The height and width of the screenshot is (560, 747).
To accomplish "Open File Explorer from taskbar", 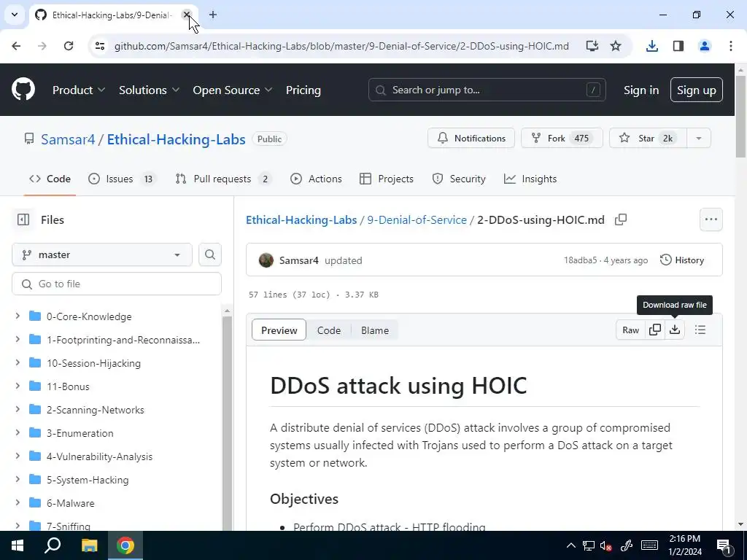I will click(x=89, y=545).
